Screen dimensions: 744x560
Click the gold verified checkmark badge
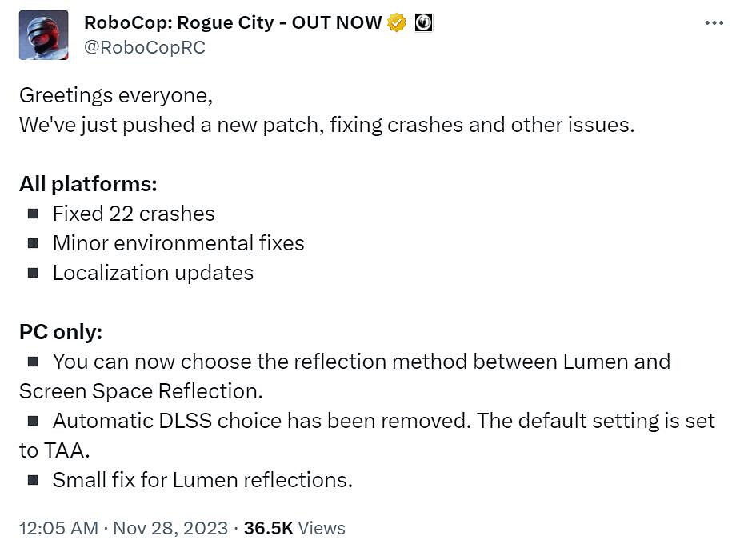pos(397,23)
